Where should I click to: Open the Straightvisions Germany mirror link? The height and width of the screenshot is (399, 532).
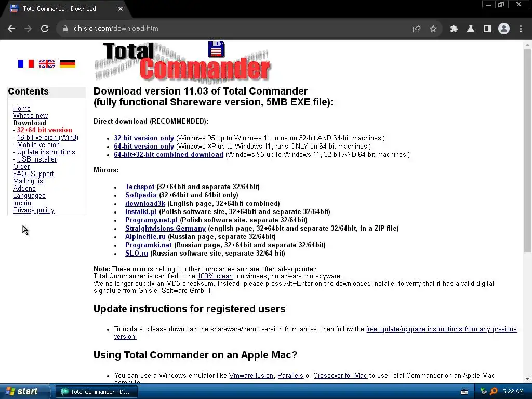pyautogui.click(x=165, y=229)
